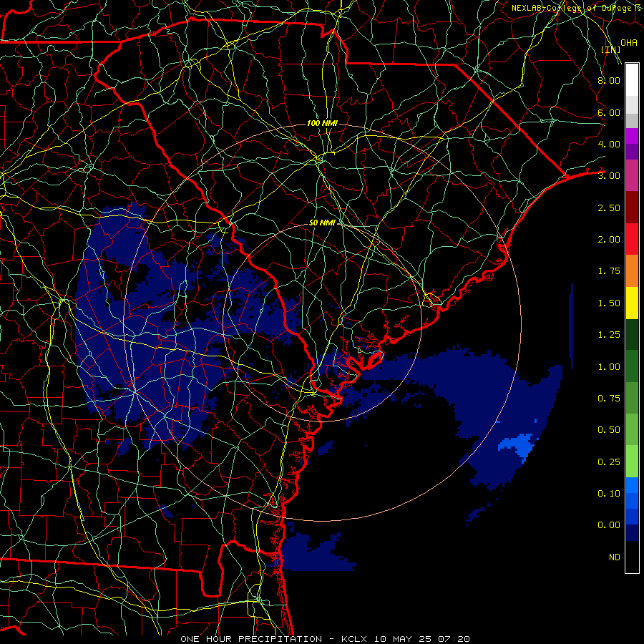644x644 pixels.
Task: Pick the orange 1.75 legend color
Action: pos(632,271)
